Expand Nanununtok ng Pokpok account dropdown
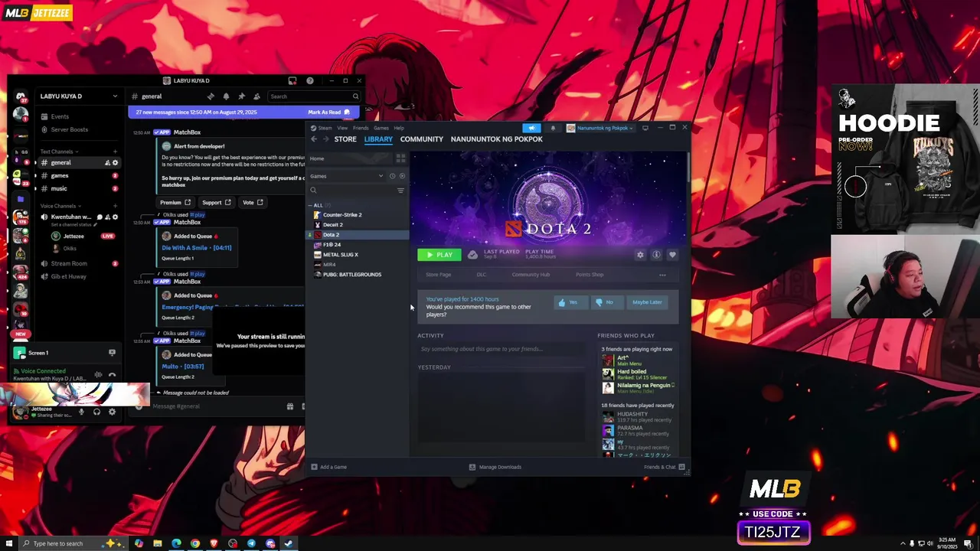Screen dimensions: 980x551 [599, 128]
